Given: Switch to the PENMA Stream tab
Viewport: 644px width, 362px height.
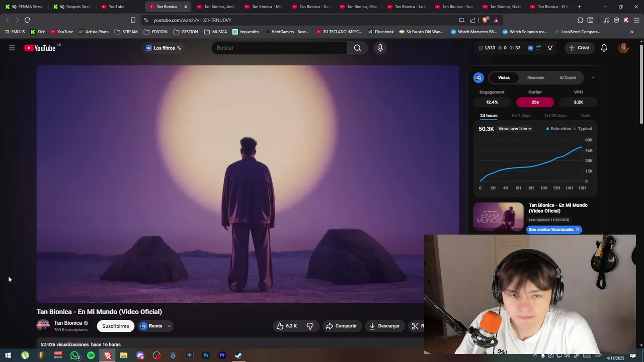Looking at the screenshot, I should click(x=24, y=7).
